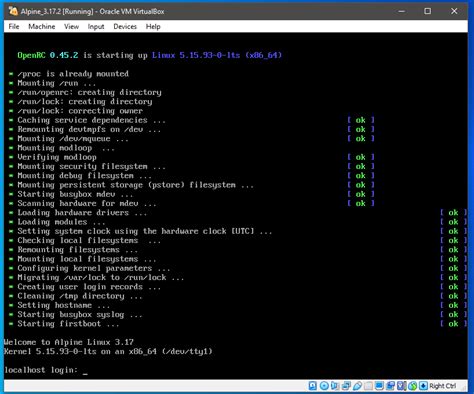
Task: Click the 'Starting firstboot' line
Action: click(x=68, y=324)
